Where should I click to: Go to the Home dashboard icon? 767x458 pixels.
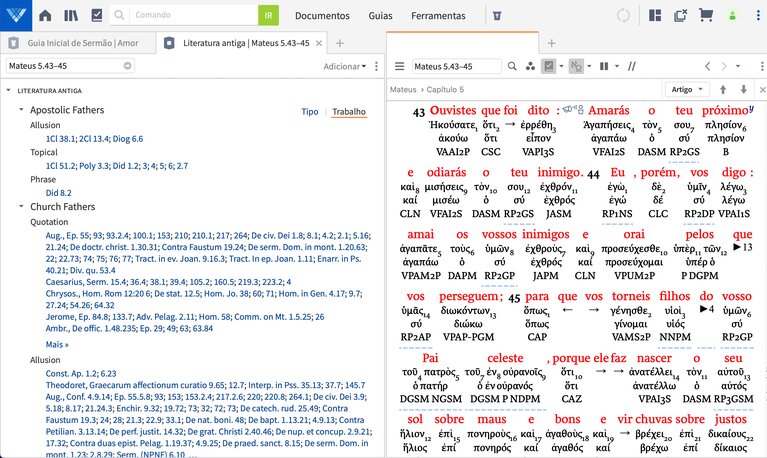click(x=45, y=16)
